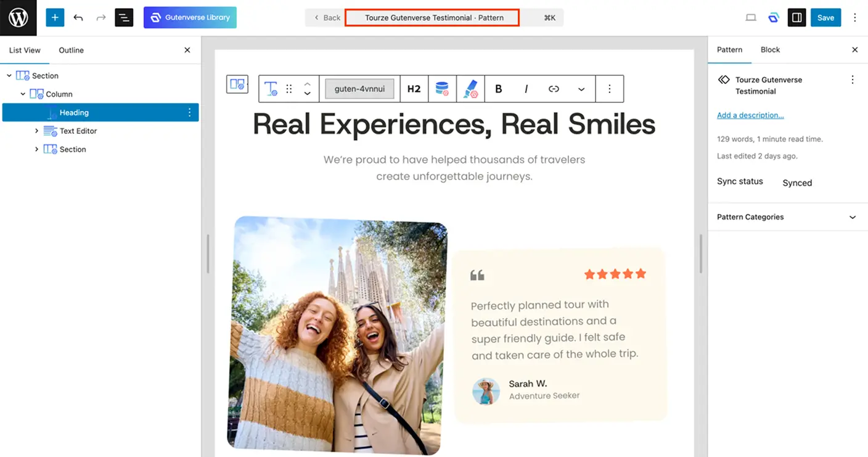
Task: Click the WordPress logo icon
Action: click(x=18, y=18)
